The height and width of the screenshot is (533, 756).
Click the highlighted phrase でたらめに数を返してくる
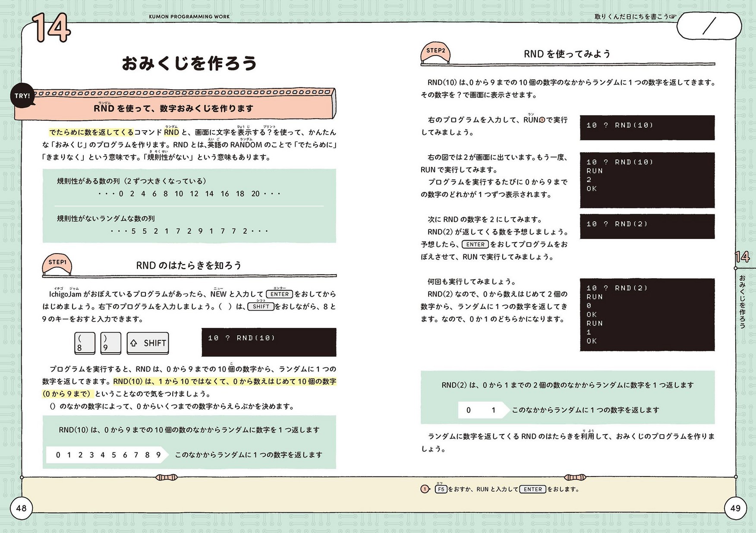point(91,132)
